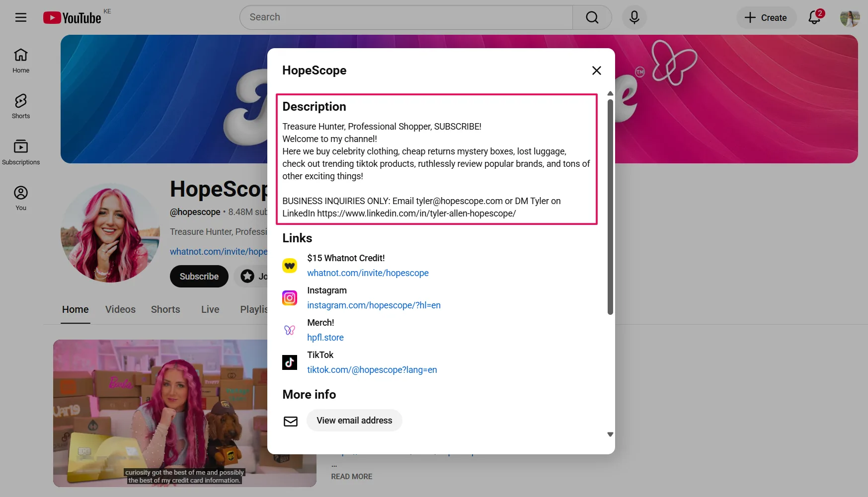Click View email address button
This screenshot has width=868, height=497.
point(354,421)
